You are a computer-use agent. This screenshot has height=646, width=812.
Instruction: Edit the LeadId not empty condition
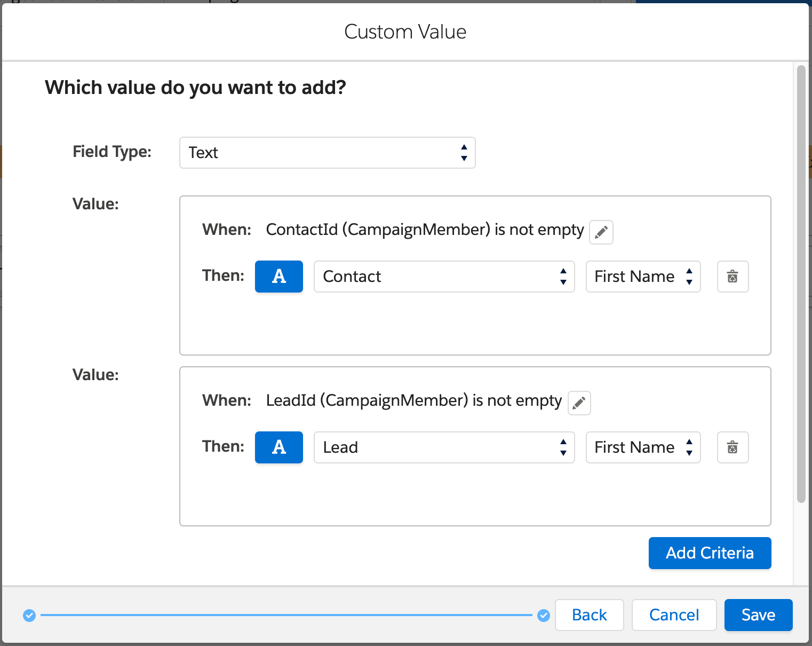[579, 403]
